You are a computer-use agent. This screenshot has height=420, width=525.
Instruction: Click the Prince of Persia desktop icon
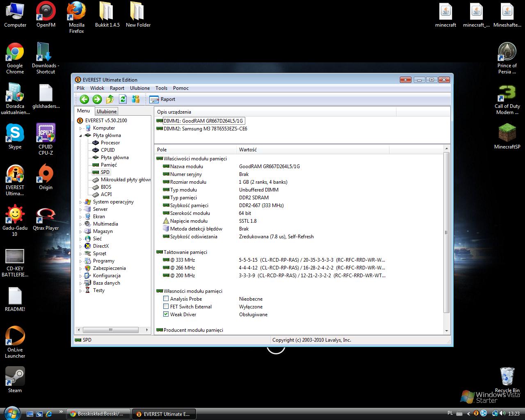507,59
